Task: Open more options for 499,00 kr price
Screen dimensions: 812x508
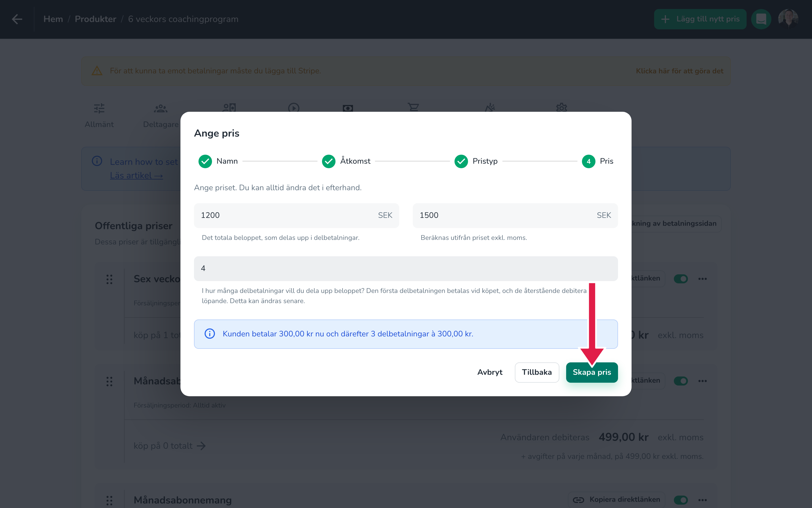Action: (x=703, y=381)
